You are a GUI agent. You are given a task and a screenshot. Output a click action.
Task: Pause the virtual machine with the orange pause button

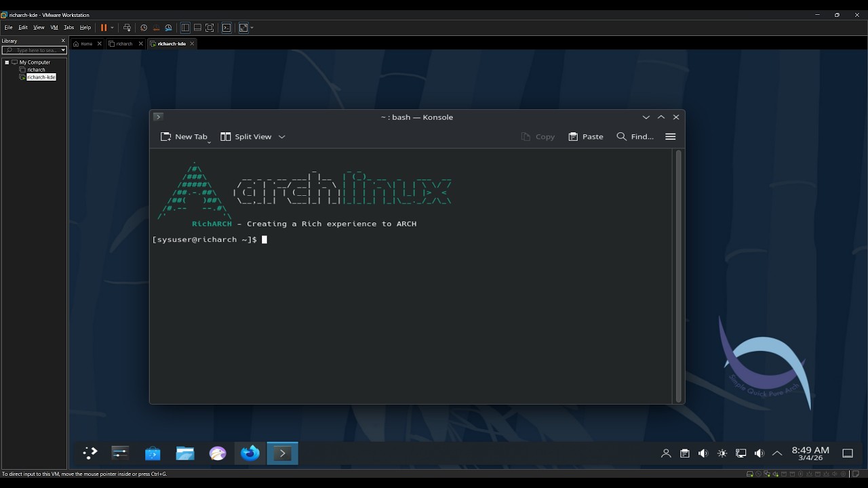click(104, 28)
